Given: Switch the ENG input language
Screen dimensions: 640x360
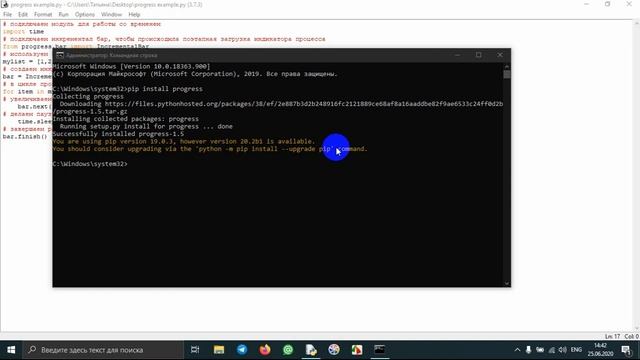Looking at the screenshot, I should point(576,350).
